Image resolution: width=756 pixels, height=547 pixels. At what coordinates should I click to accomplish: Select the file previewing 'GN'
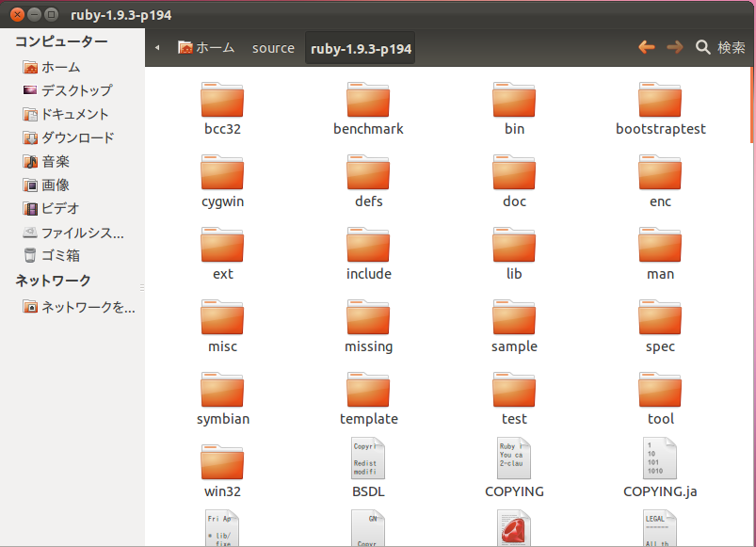click(368, 528)
